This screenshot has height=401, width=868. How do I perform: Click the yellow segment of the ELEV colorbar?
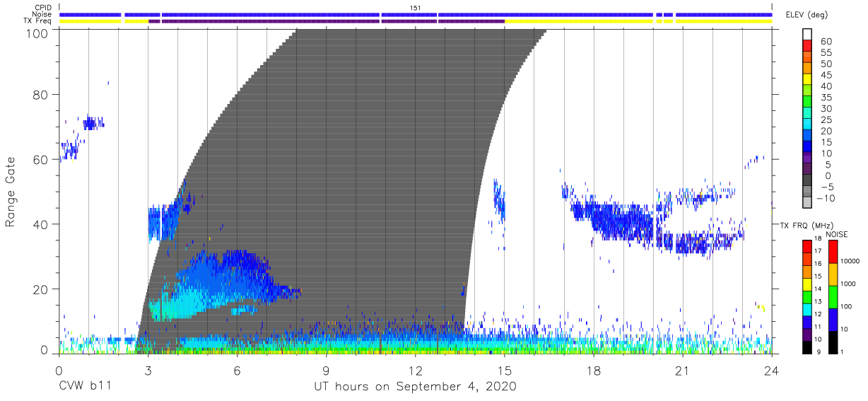click(x=808, y=80)
